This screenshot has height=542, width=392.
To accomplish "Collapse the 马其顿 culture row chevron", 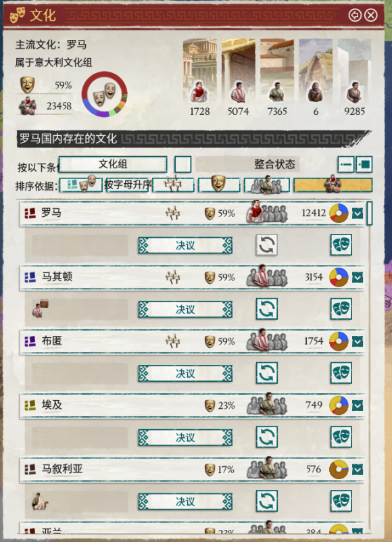I will click(358, 277).
